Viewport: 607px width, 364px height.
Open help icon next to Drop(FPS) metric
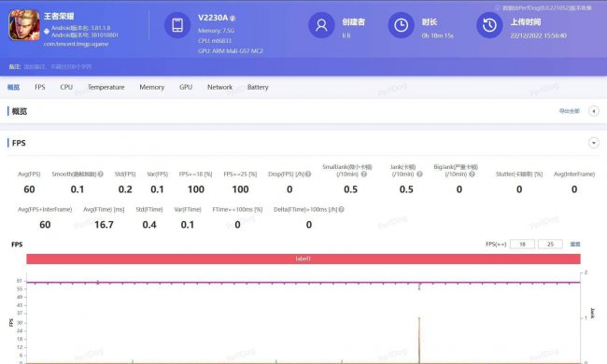coord(308,175)
